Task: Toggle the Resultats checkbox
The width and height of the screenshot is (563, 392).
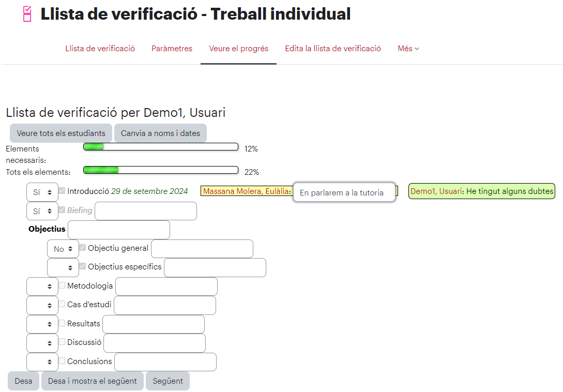Action: 62,323
